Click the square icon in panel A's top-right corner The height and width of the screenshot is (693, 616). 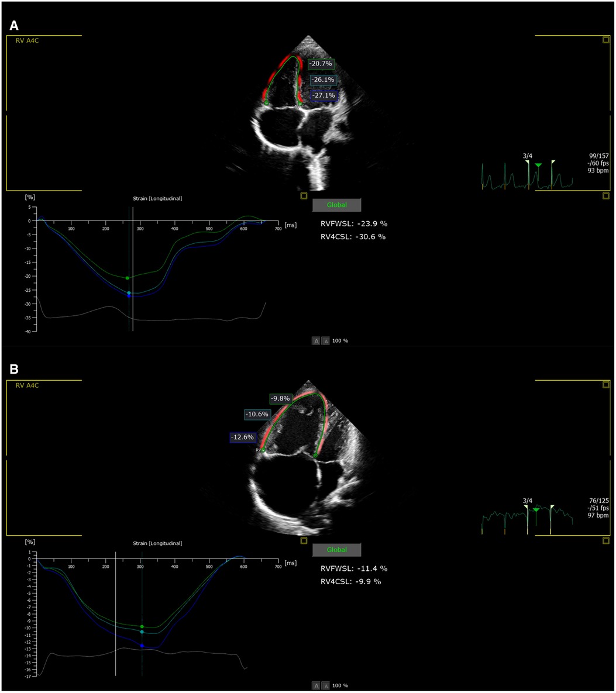[x=606, y=40]
